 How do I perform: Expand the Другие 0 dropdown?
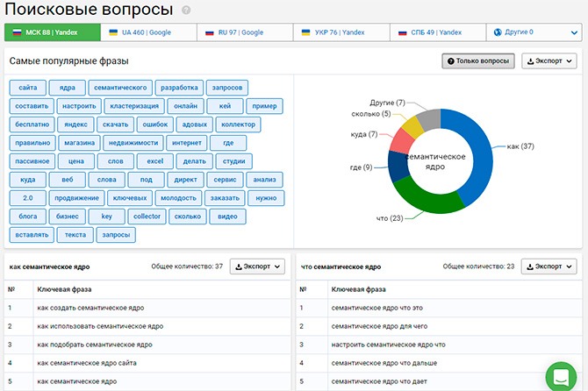pos(534,32)
